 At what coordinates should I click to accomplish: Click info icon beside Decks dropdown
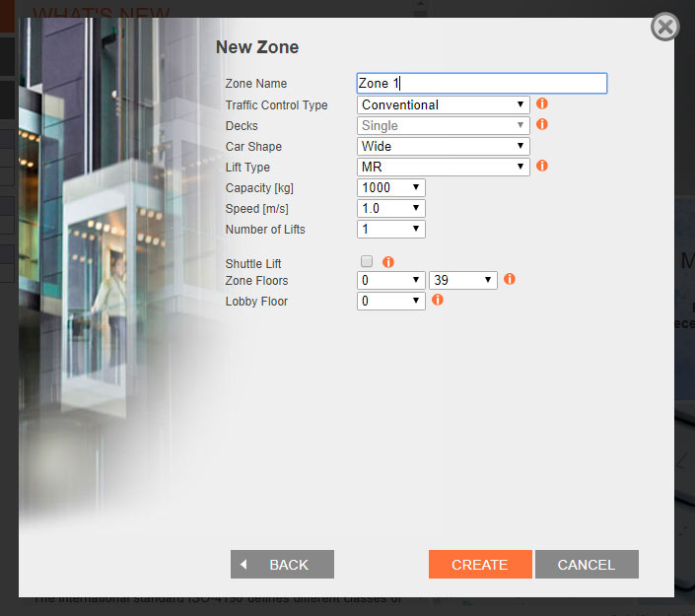tap(542, 124)
